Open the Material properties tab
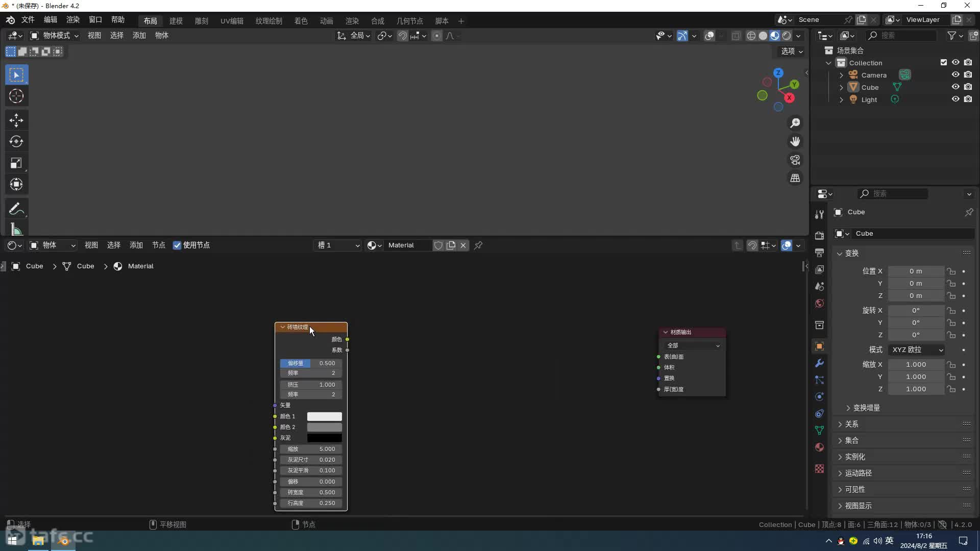This screenshot has height=551, width=980. point(819,447)
